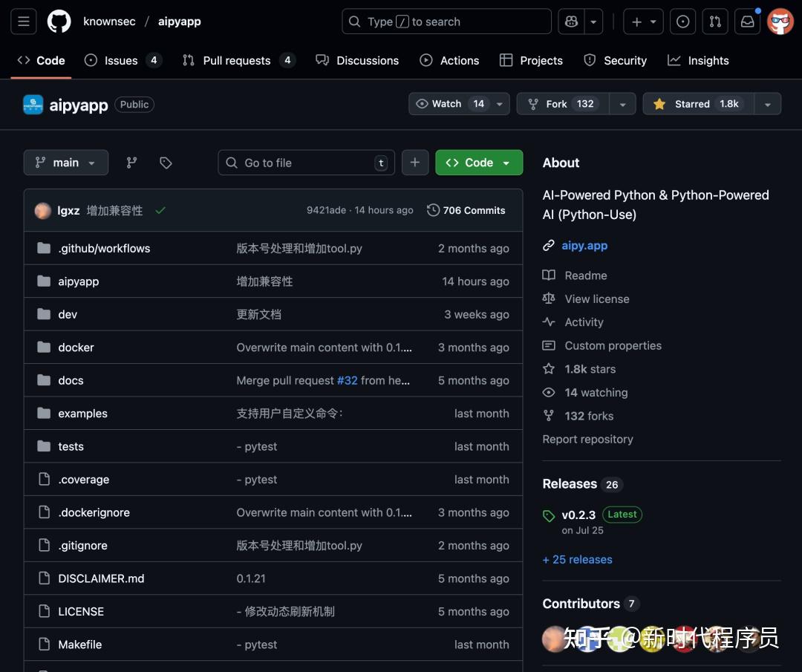Open the lgxz commit author link

click(68, 211)
